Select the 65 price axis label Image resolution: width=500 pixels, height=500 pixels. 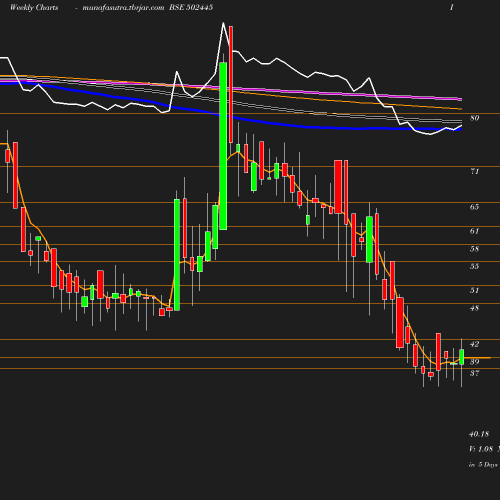tap(474, 207)
